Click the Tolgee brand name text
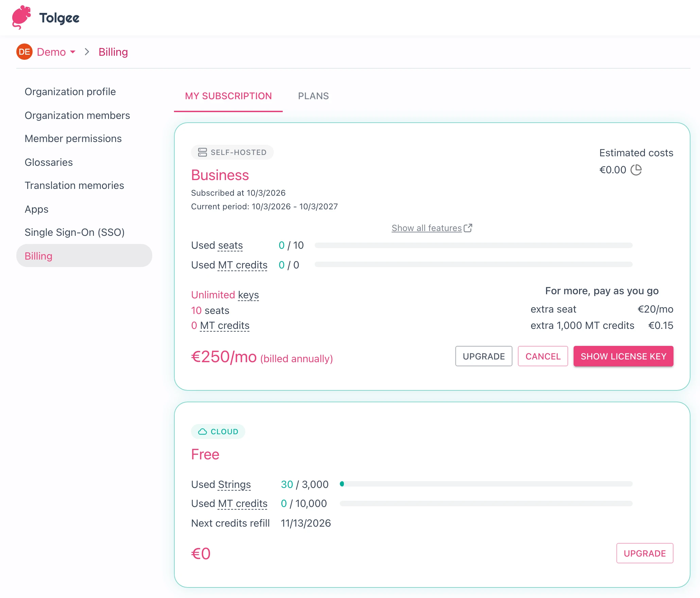 coord(59,18)
